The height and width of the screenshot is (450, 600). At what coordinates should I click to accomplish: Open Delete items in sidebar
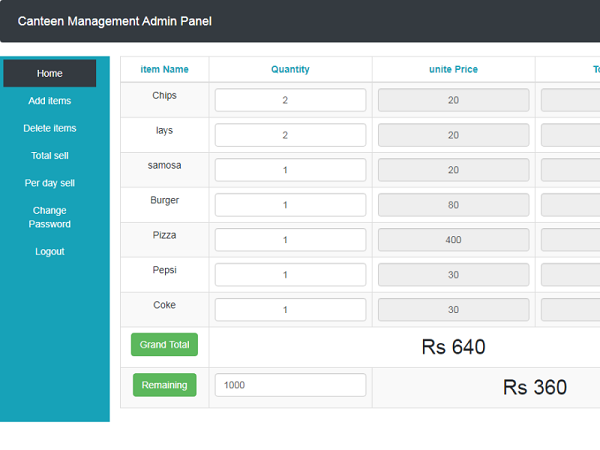point(50,128)
